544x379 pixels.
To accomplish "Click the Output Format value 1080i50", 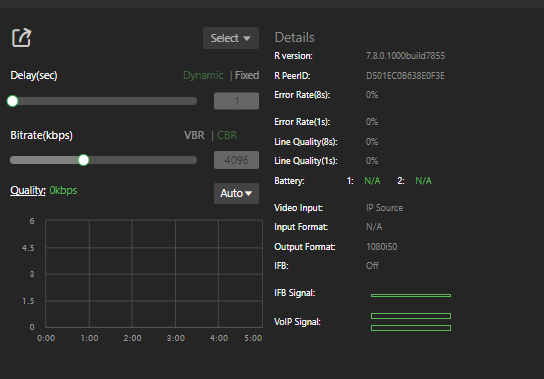I will (x=382, y=247).
